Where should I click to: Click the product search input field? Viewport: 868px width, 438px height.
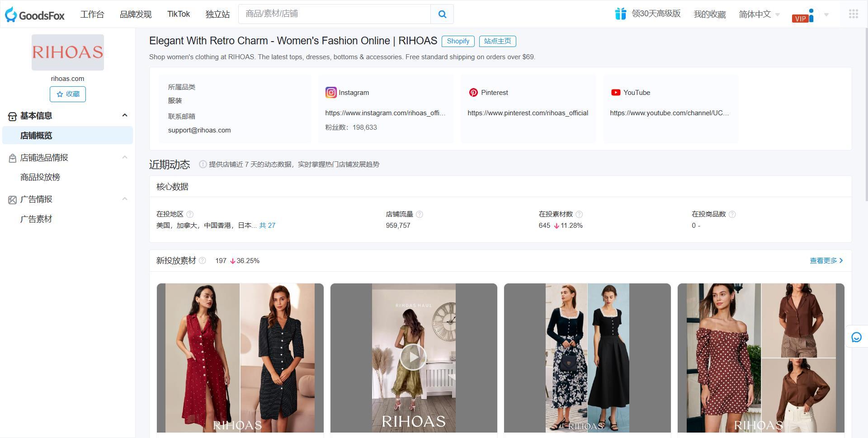tap(335, 14)
